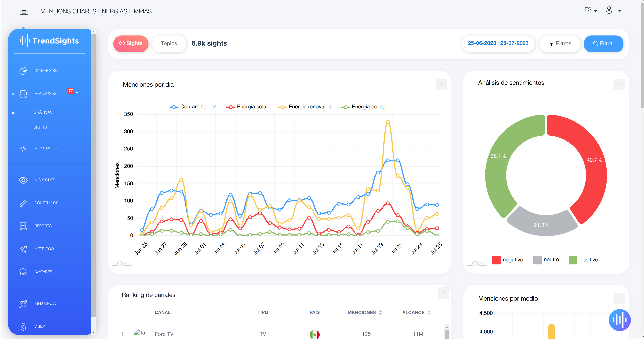The image size is (644, 339).
Task: Click the Contenidos pencil icon
Action: click(23, 203)
